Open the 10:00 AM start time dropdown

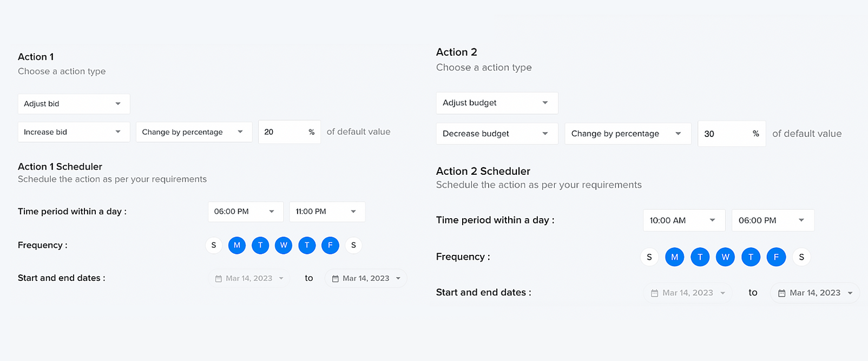(684, 220)
